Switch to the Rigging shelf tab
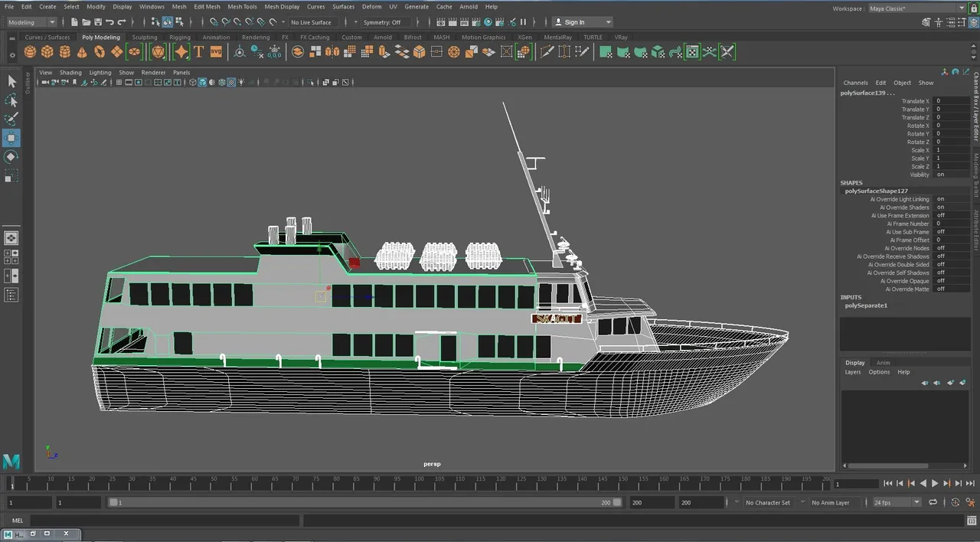This screenshot has height=542, width=980. [180, 37]
